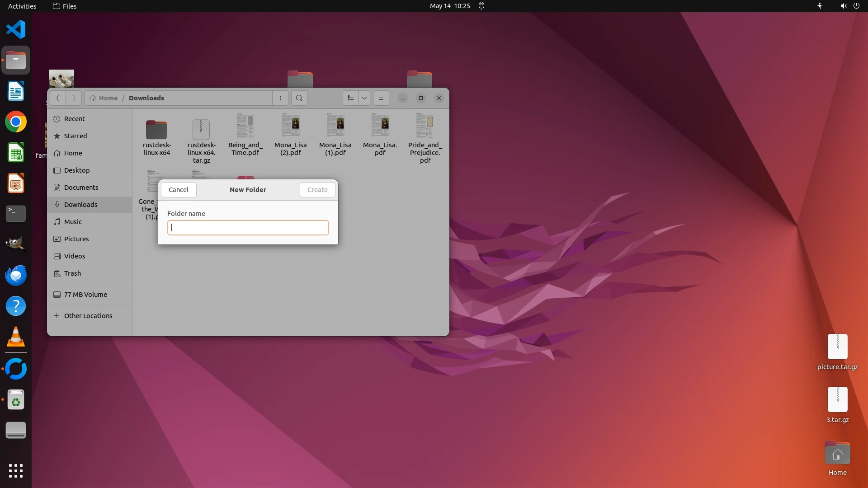This screenshot has width=868, height=488.
Task: Open Trash in the sidebar
Action: (72, 273)
